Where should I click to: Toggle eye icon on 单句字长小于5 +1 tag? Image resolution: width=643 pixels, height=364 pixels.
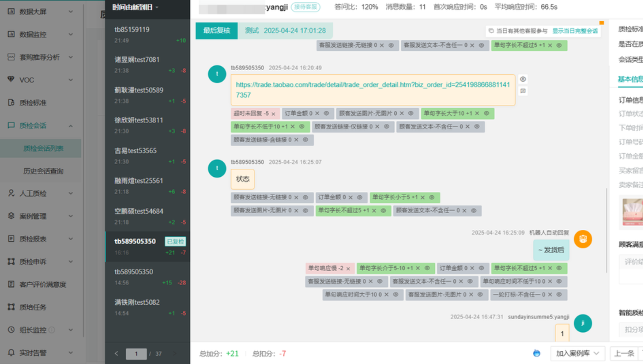[x=432, y=197]
